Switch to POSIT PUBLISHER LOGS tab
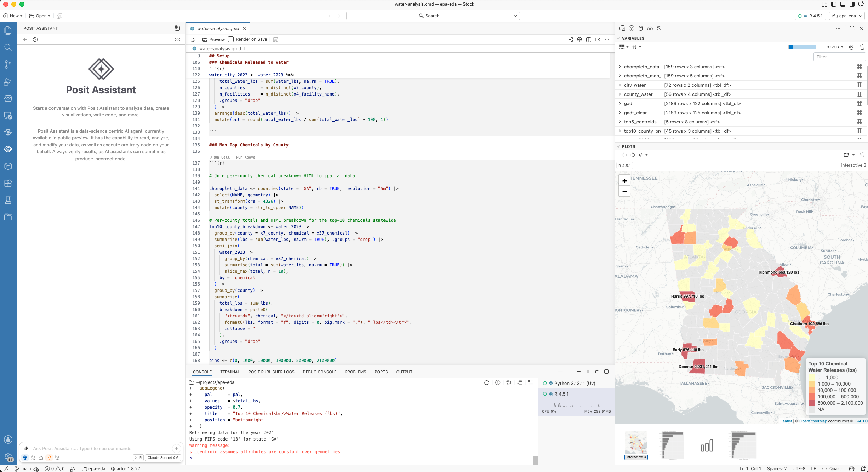This screenshot has height=472, width=868. tap(272, 372)
